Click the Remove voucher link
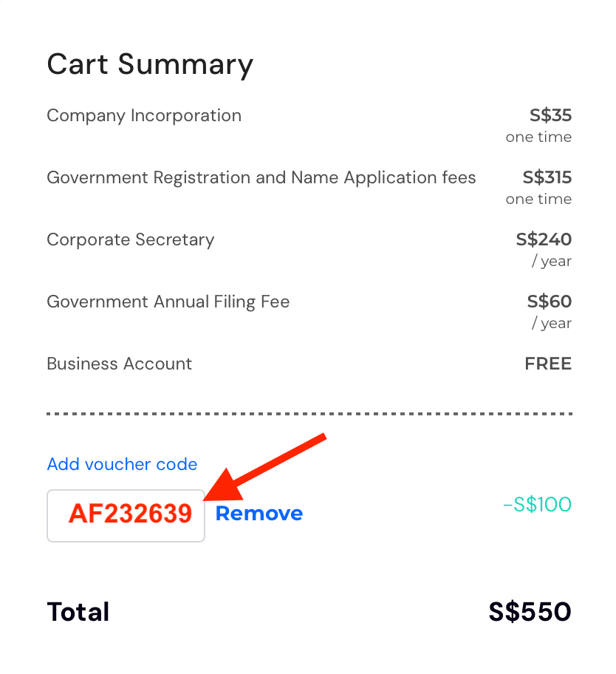 pyautogui.click(x=259, y=514)
